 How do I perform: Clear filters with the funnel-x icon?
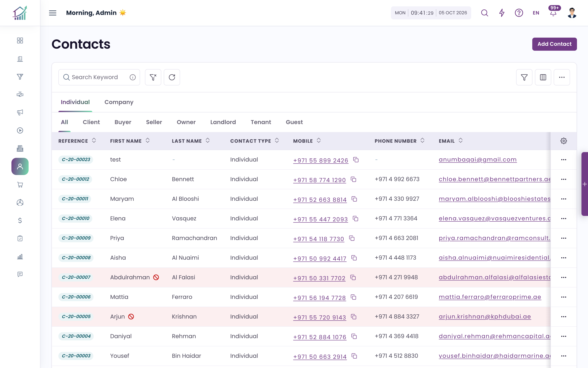click(x=153, y=77)
